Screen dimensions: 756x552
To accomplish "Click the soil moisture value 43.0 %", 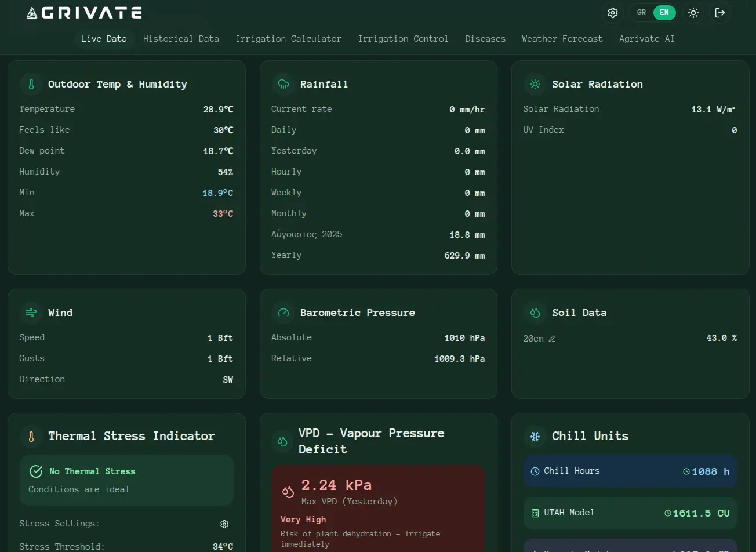I will [x=722, y=338].
